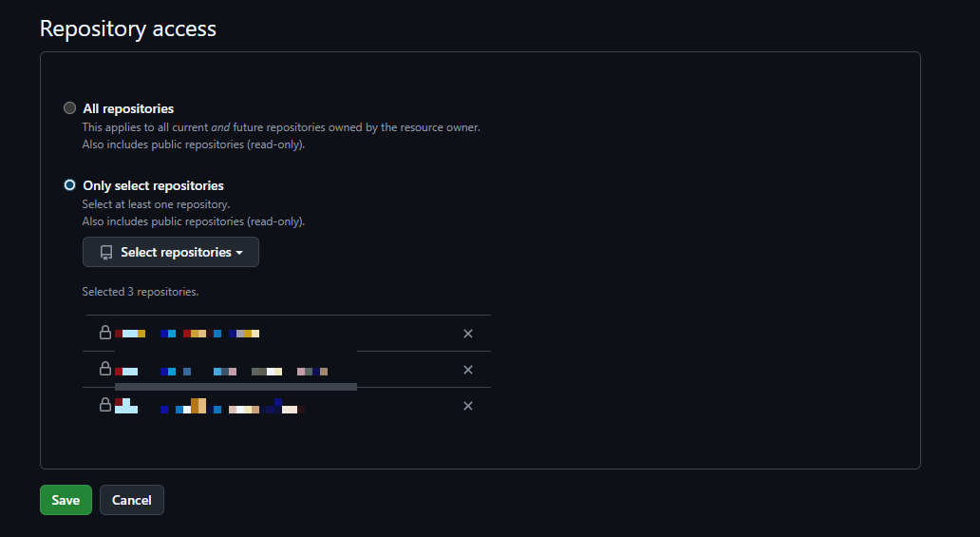Open the first repository name in the list
The image size is (980, 537).
(187, 334)
